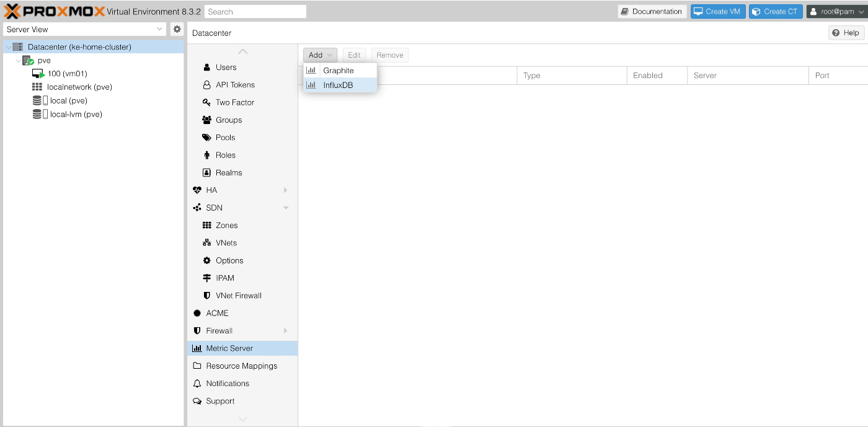Open the Support menu entry
The width and height of the screenshot is (868, 427).
(x=242, y=401)
